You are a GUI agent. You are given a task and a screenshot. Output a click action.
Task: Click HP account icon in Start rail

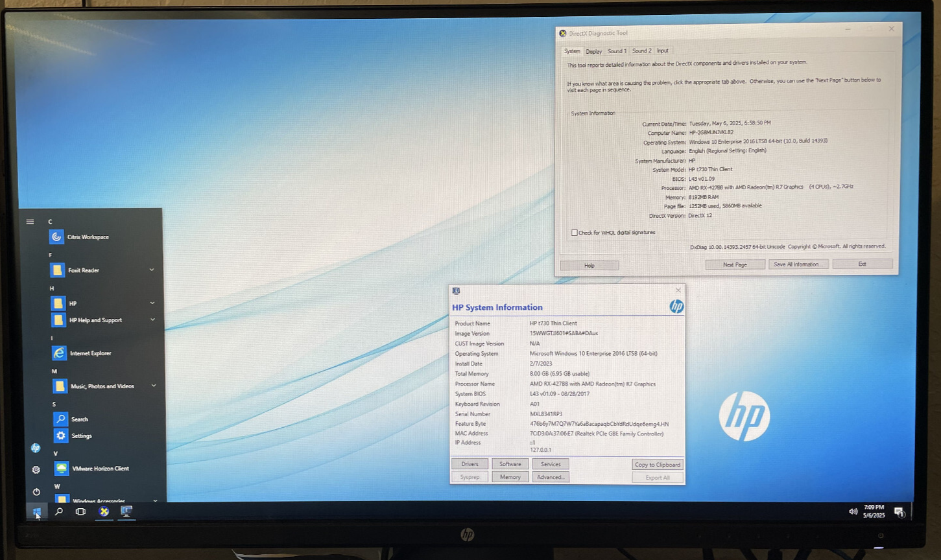pyautogui.click(x=36, y=448)
